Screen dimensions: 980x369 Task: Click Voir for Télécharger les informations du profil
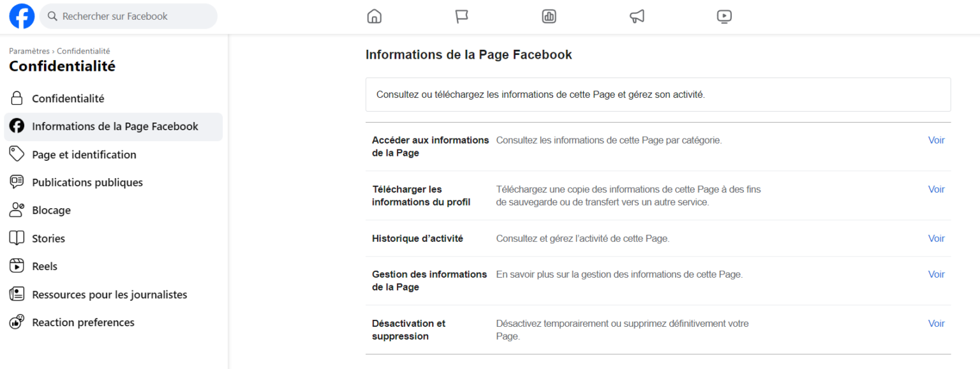936,189
